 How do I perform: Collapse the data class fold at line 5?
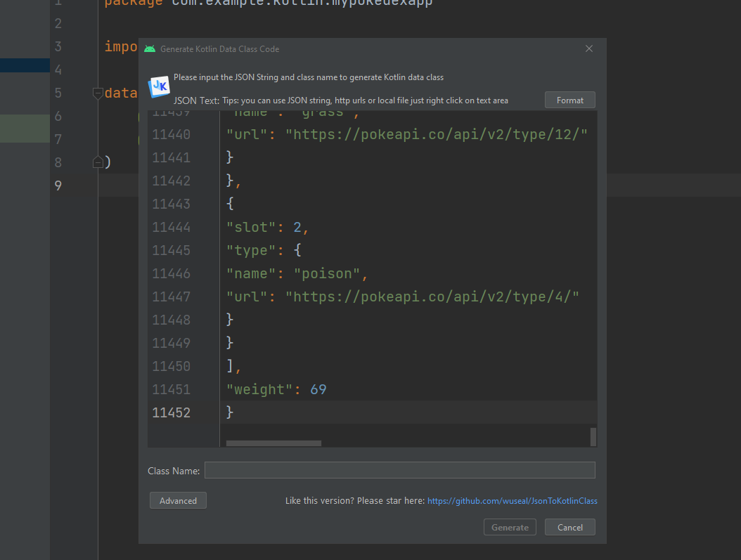[x=98, y=93]
